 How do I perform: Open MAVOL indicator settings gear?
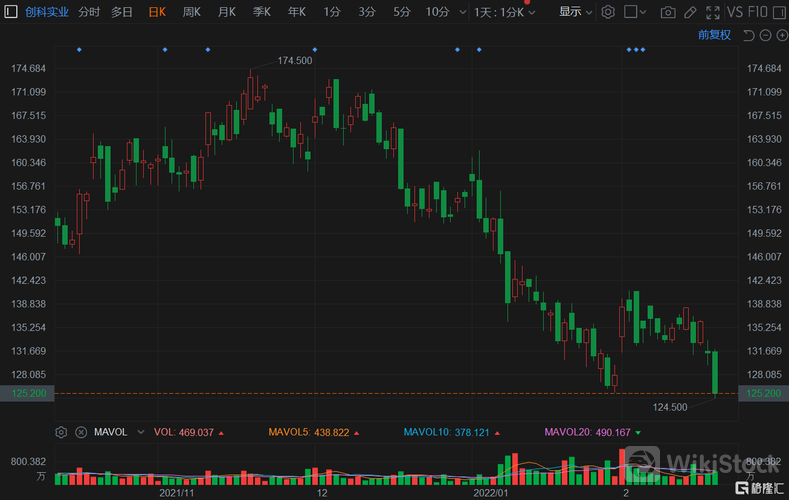pyautogui.click(x=62, y=432)
